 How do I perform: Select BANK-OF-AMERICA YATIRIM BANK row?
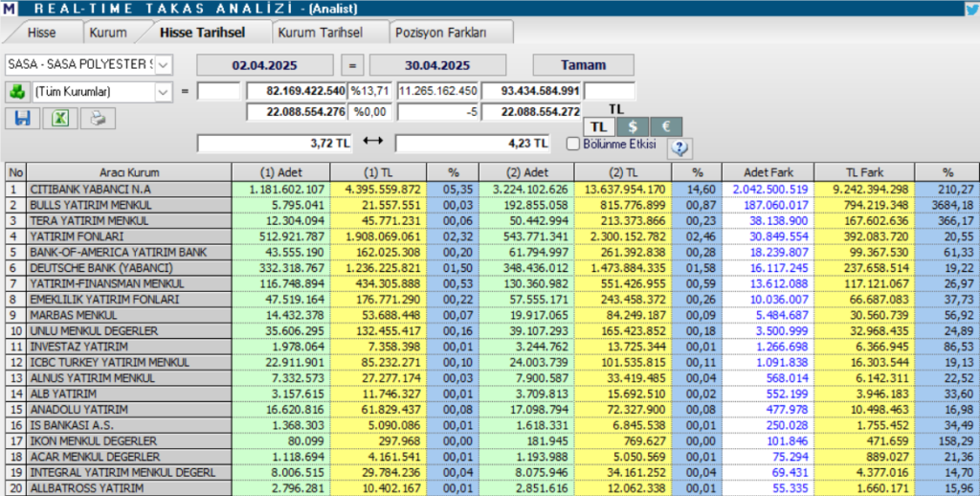(x=492, y=252)
